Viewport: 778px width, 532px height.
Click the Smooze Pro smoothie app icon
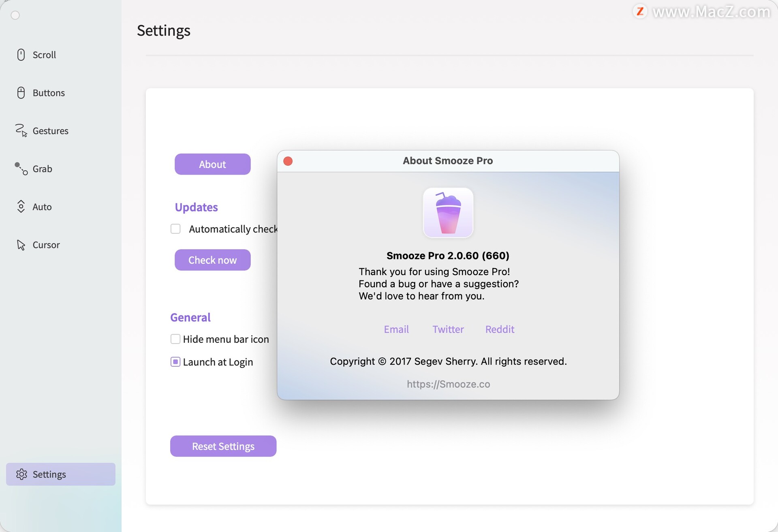pyautogui.click(x=448, y=212)
